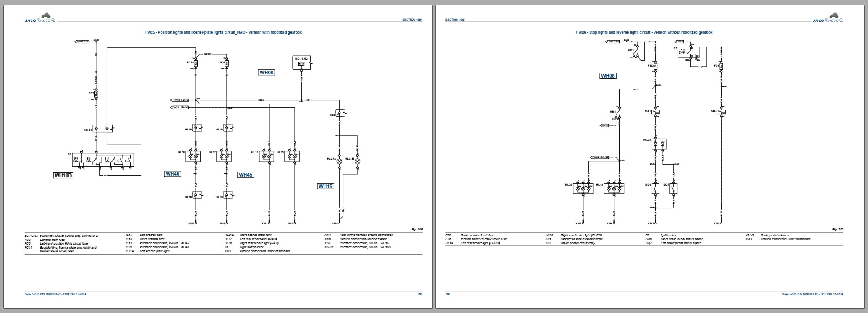Image resolution: width=868 pixels, height=313 pixels.
Task: Select legend entry 'Lighting main fuse'
Action: coord(52,240)
